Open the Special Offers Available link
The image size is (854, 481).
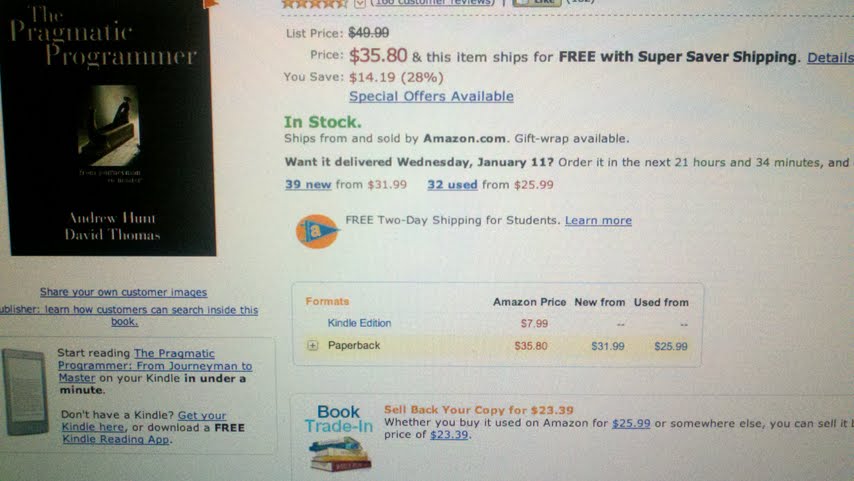coord(431,96)
